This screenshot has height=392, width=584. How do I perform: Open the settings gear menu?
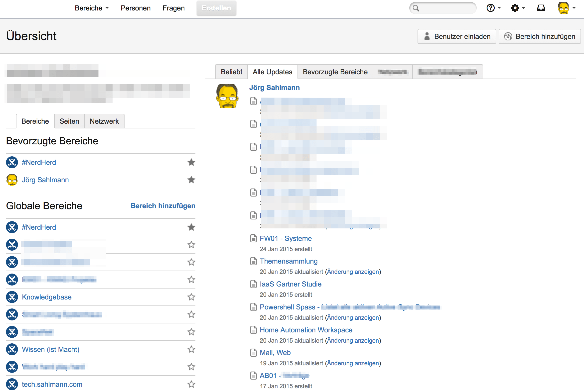coord(515,8)
